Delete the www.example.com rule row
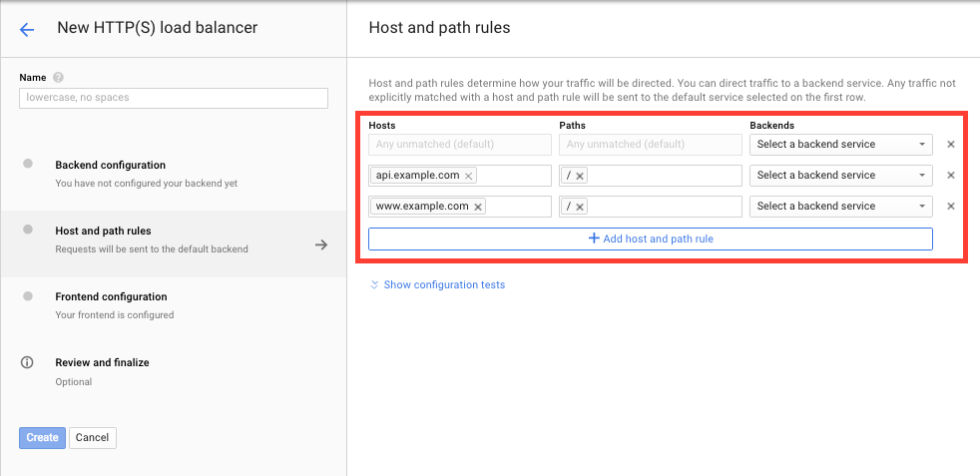The image size is (980, 476). (x=951, y=207)
